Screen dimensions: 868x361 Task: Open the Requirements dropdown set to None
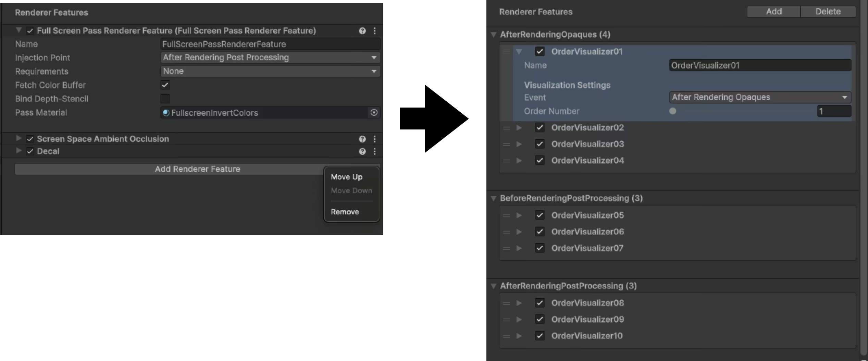pos(270,71)
